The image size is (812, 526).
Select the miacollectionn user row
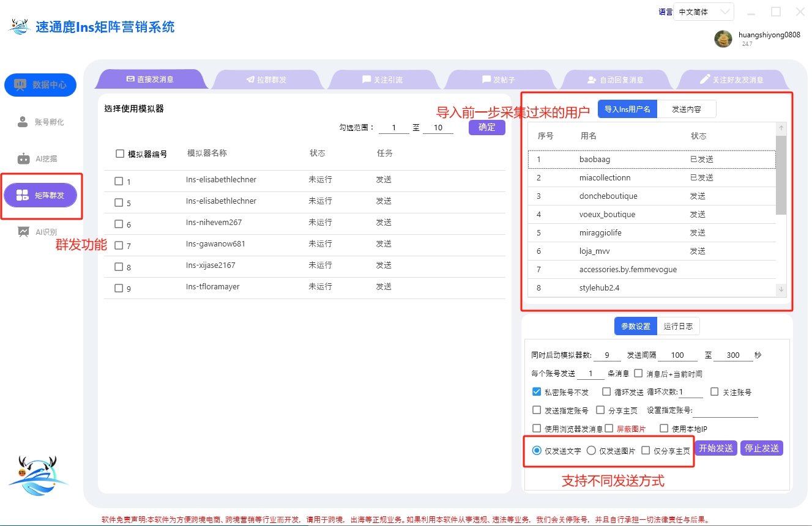click(x=652, y=177)
